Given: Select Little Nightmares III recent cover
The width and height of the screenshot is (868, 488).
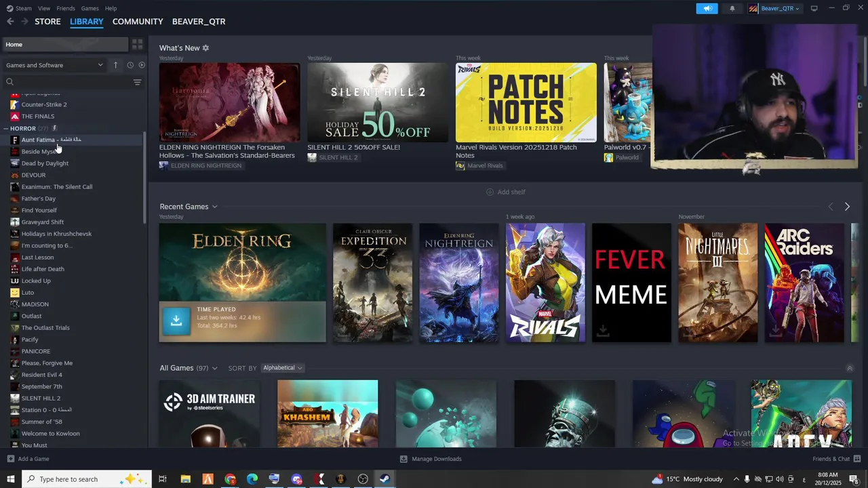Looking at the screenshot, I should click(x=718, y=283).
